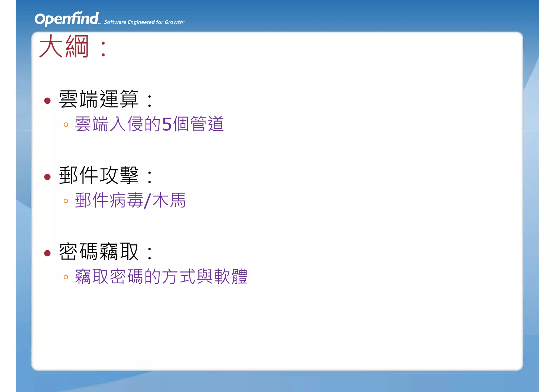Click the bold digit 5 in 雲端入侵的5個管道
555x392 pixels.
(167, 124)
